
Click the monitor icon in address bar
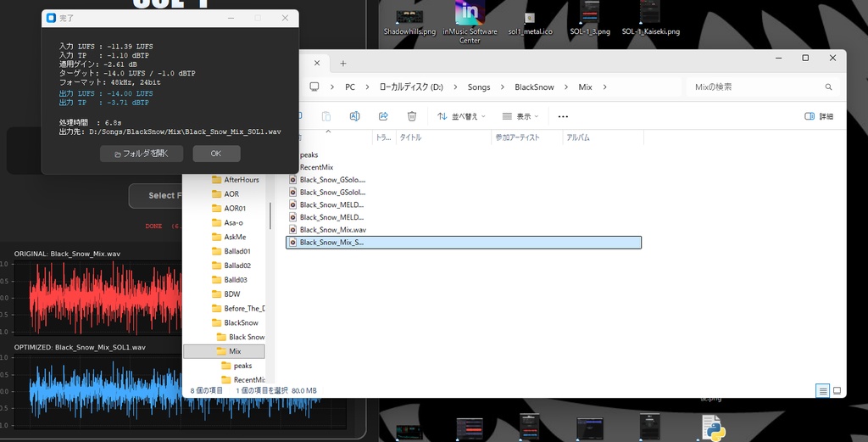314,87
